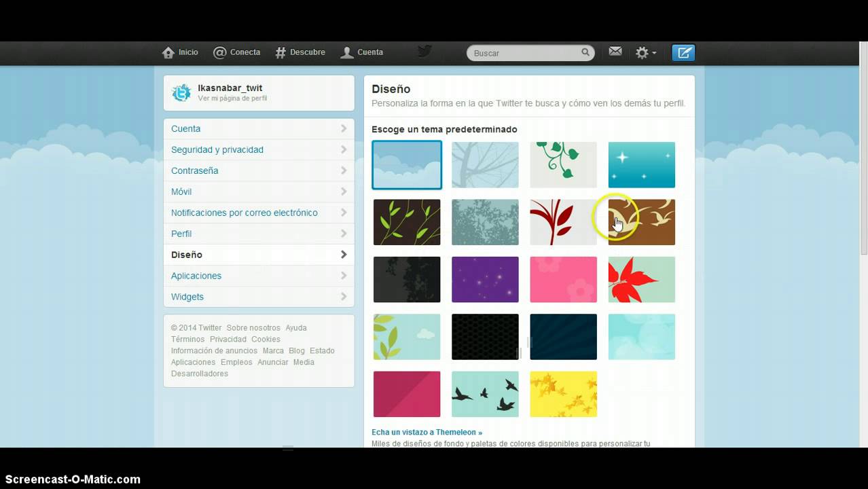This screenshot has height=489, width=868.
Task: Select the black honeycomb pattern theme
Action: click(485, 337)
